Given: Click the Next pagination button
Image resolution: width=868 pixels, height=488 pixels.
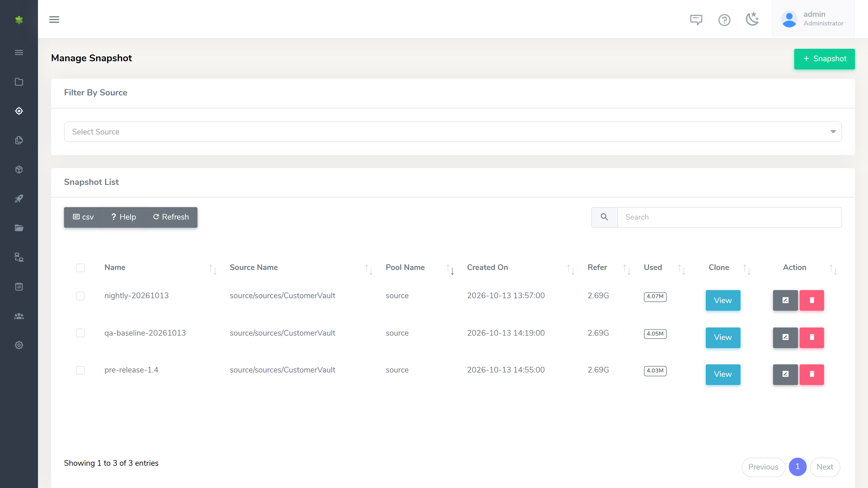Looking at the screenshot, I should pyautogui.click(x=825, y=467).
